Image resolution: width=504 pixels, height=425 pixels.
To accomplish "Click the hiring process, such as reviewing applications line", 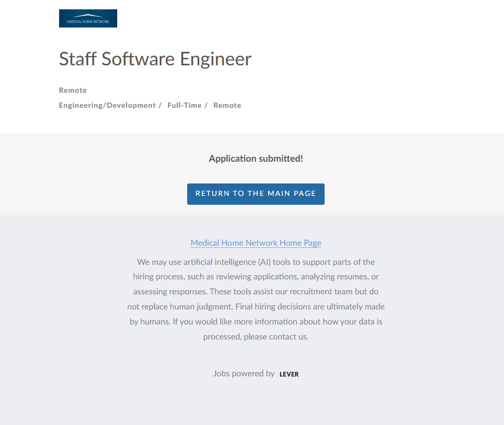I will click(x=256, y=277).
